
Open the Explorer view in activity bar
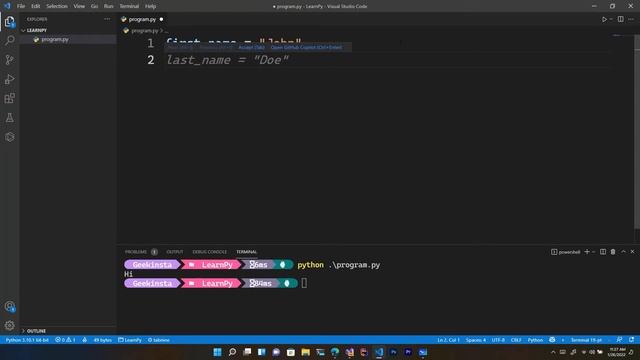9,22
